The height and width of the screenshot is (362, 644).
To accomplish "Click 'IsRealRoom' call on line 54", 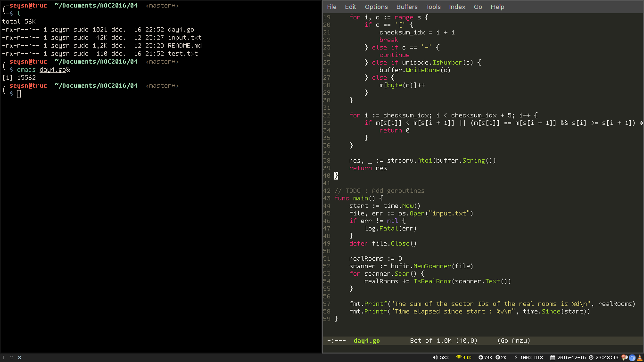I will pyautogui.click(x=432, y=281).
